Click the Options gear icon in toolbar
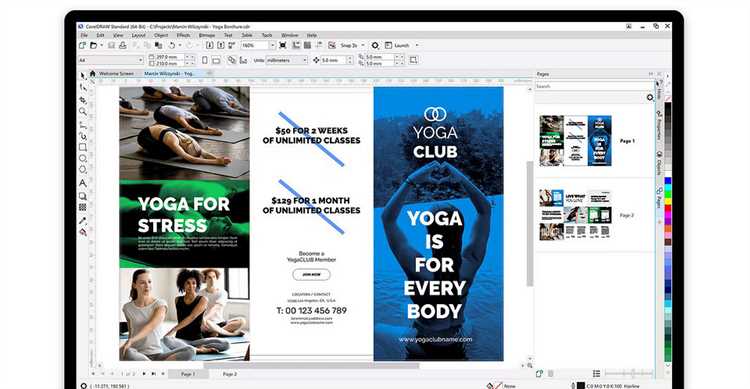 [x=375, y=45]
